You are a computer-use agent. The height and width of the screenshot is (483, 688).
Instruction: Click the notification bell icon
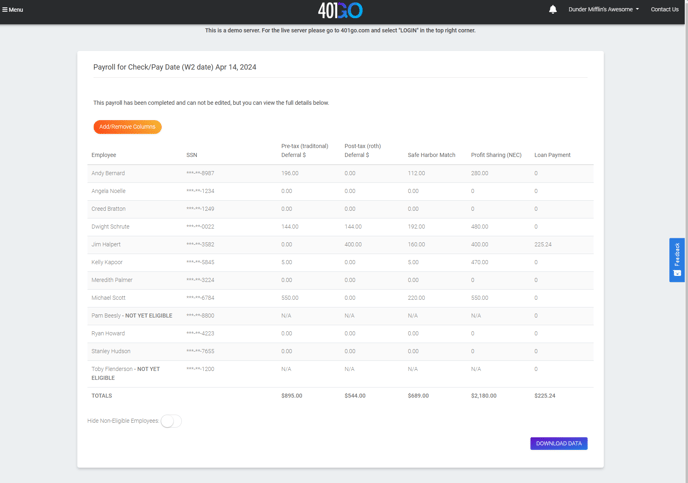click(552, 10)
